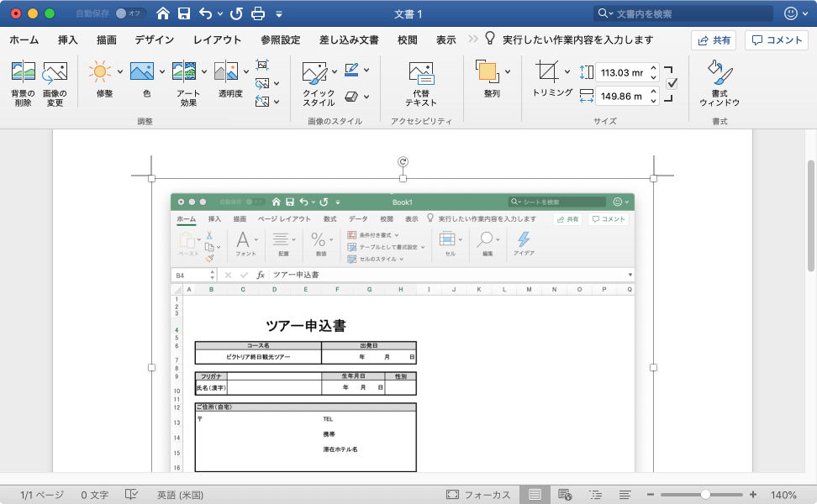Expand the Transparency dropdown arrow

(x=246, y=71)
